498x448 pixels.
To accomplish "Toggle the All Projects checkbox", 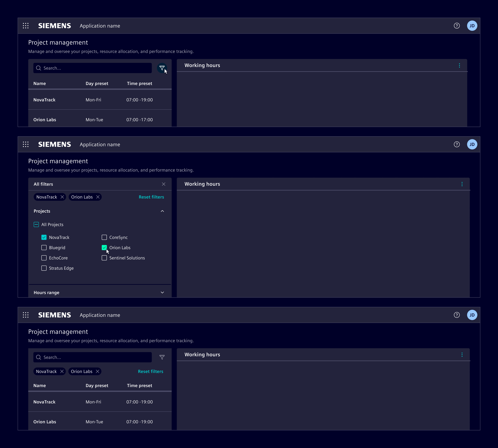I will (36, 224).
